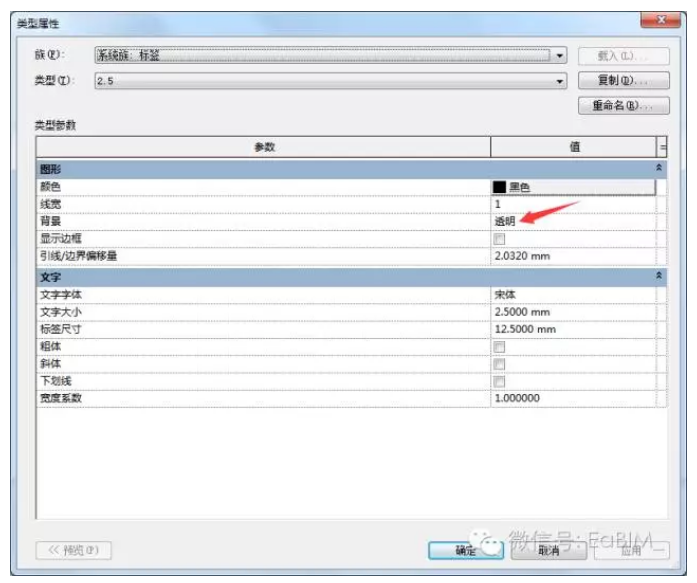Image resolution: width=697 pixels, height=583 pixels.
Task: Select the 斜体 parameter label
Action: 50,363
